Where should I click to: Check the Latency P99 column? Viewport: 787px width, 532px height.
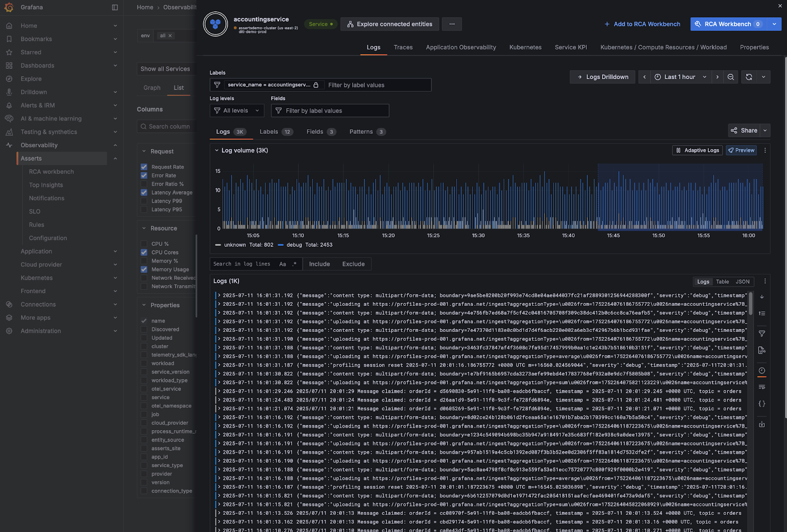[144, 201]
